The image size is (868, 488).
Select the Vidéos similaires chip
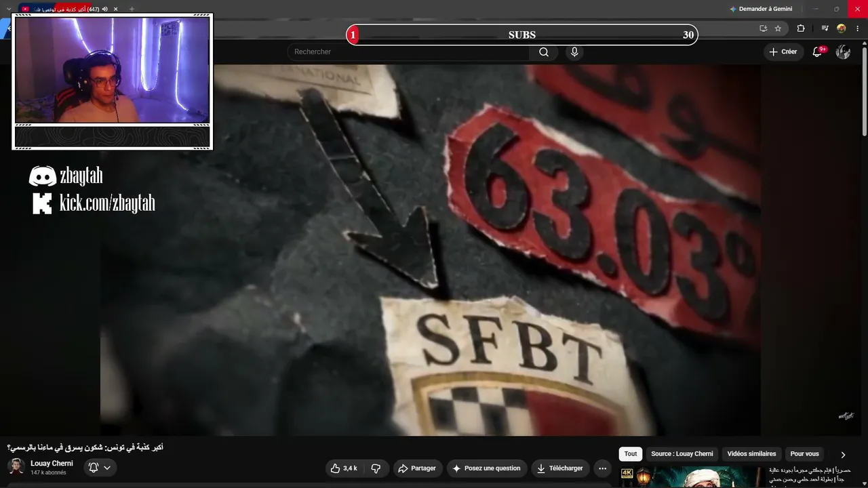tap(751, 454)
